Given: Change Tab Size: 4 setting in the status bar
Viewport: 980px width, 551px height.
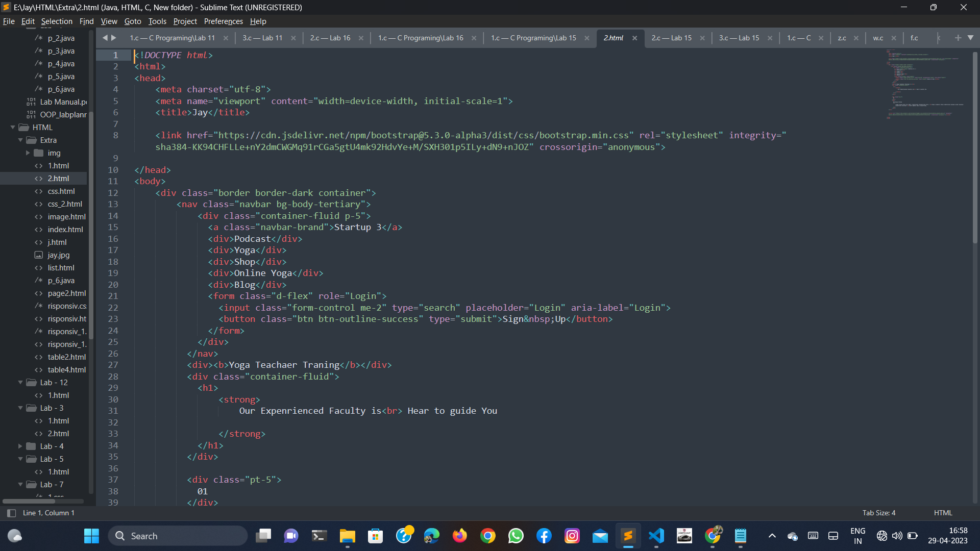Looking at the screenshot, I should click(878, 513).
